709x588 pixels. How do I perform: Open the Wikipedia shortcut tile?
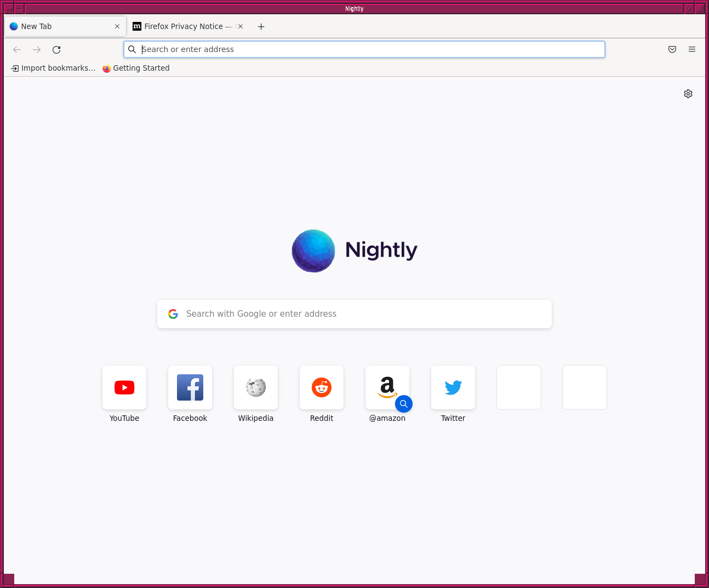(256, 387)
